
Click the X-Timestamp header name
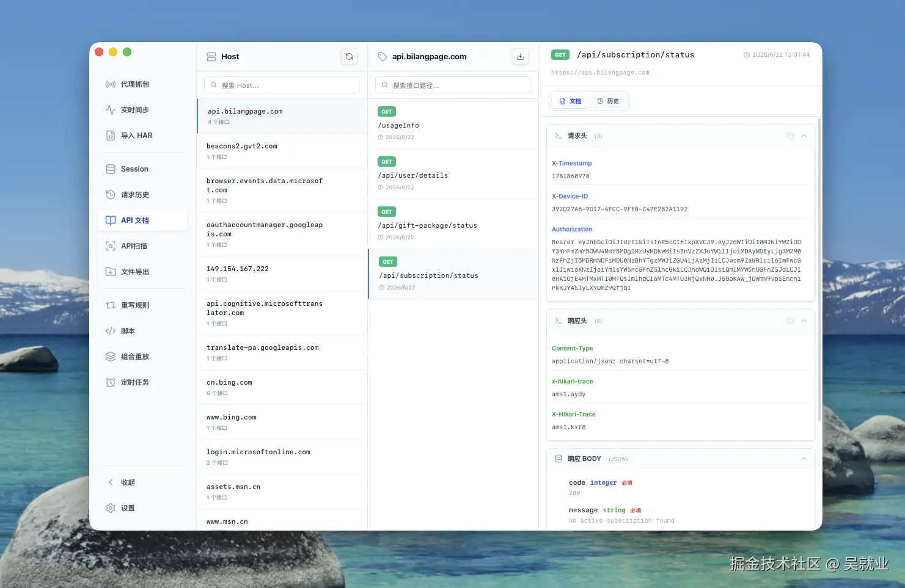[572, 164]
